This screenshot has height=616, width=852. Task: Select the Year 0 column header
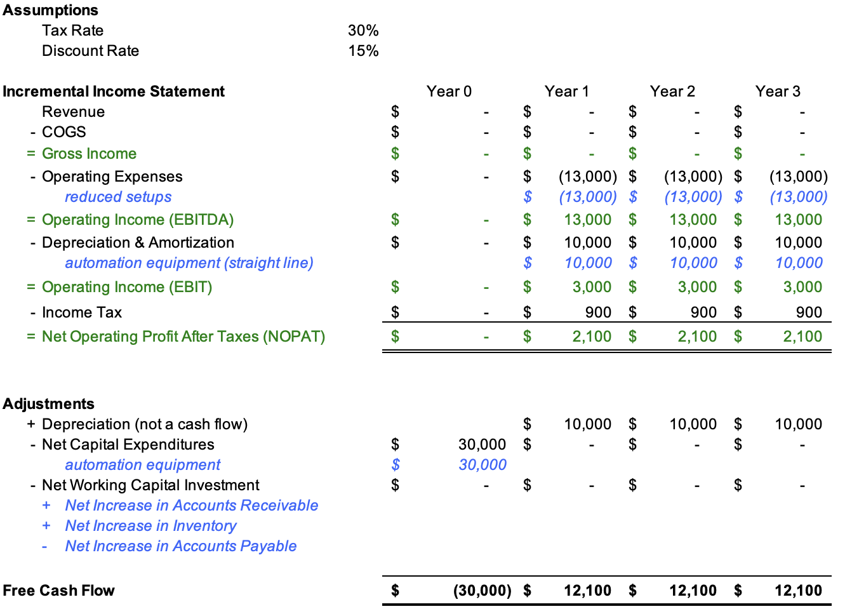point(449,91)
